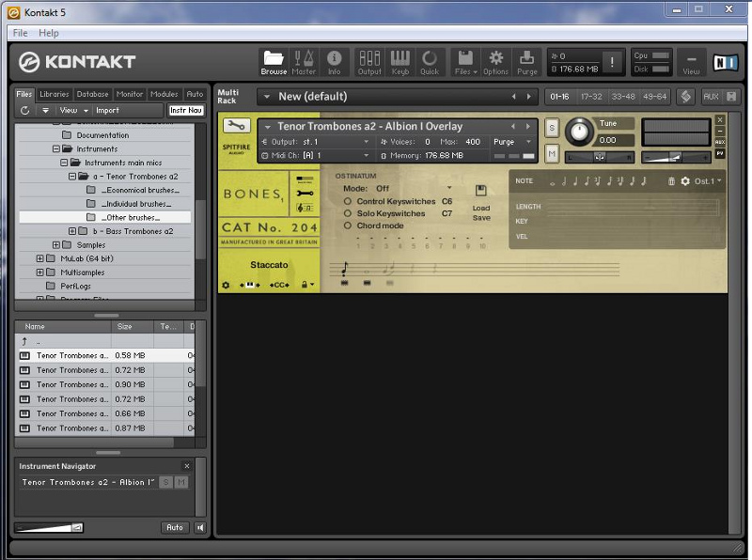Open the instrument wrench edit mode

pos(236,126)
